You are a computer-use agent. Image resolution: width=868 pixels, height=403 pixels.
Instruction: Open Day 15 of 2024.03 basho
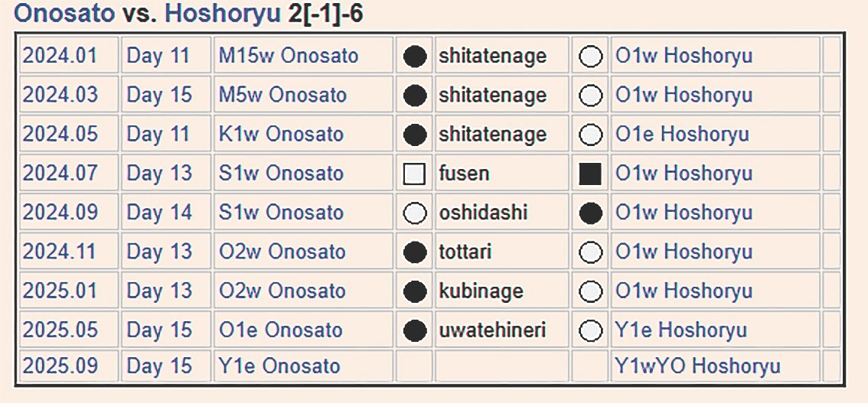pyautogui.click(x=158, y=96)
